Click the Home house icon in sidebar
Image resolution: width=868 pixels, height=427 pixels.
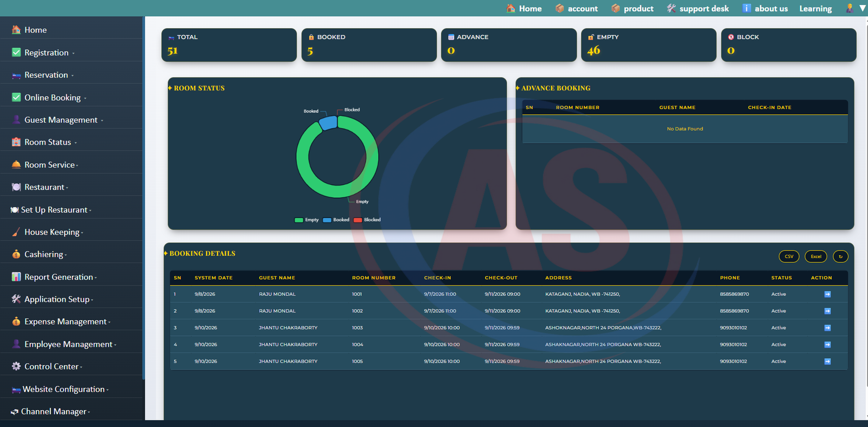pyautogui.click(x=16, y=30)
